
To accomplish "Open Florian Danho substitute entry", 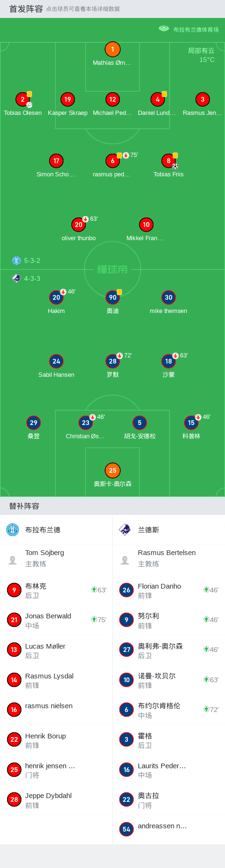I will click(169, 590).
